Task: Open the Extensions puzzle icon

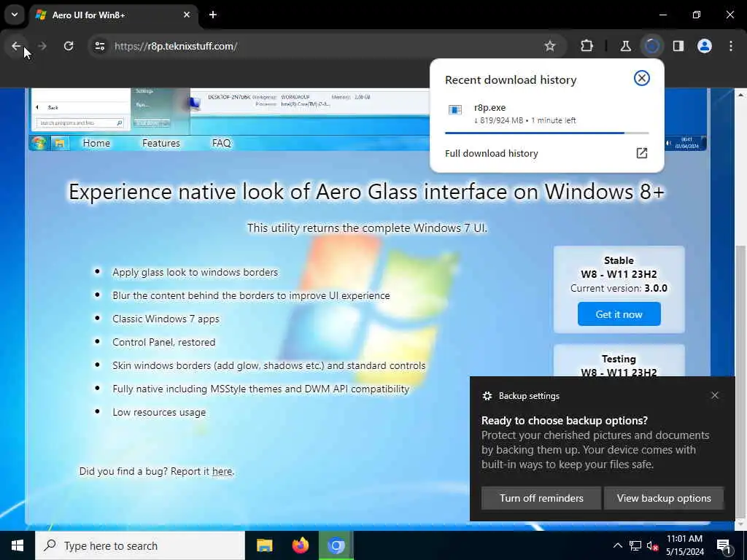Action: (587, 46)
